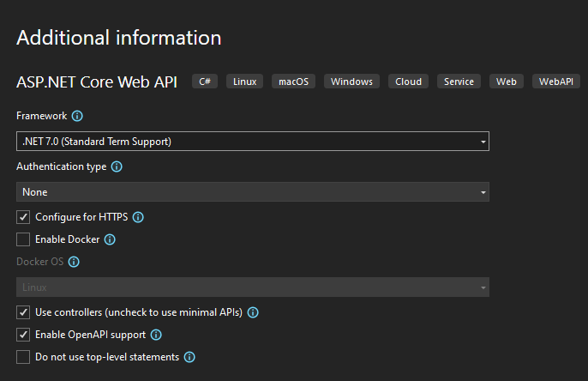The width and height of the screenshot is (588, 381).
Task: Uncheck the Use controllers checkbox
Action: click(23, 312)
